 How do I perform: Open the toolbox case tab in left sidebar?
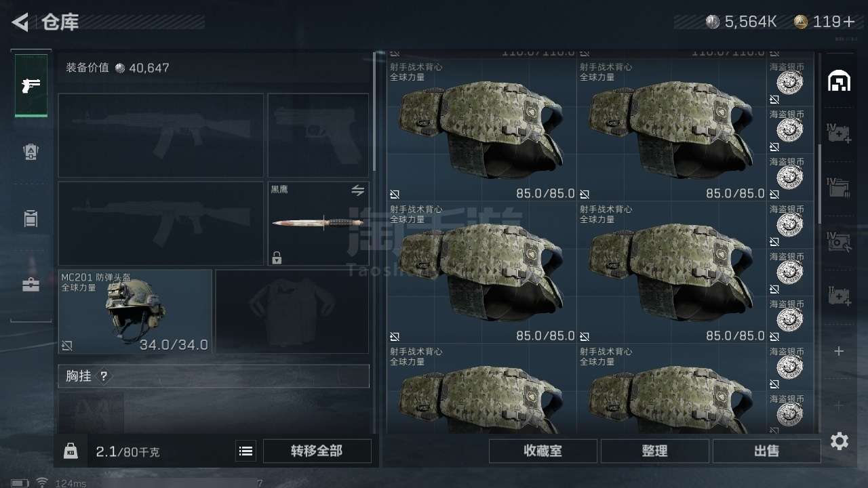[31, 285]
